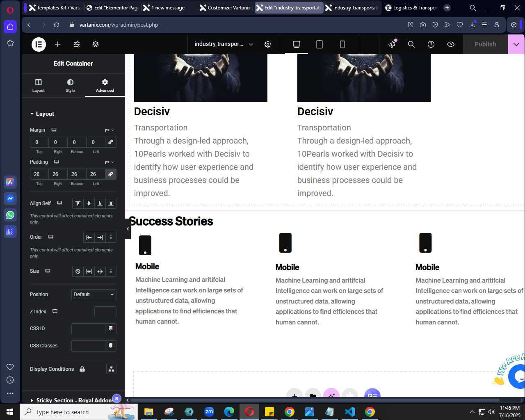Open Margin responsive device icon
This screenshot has width=525, height=420.
click(x=54, y=130)
